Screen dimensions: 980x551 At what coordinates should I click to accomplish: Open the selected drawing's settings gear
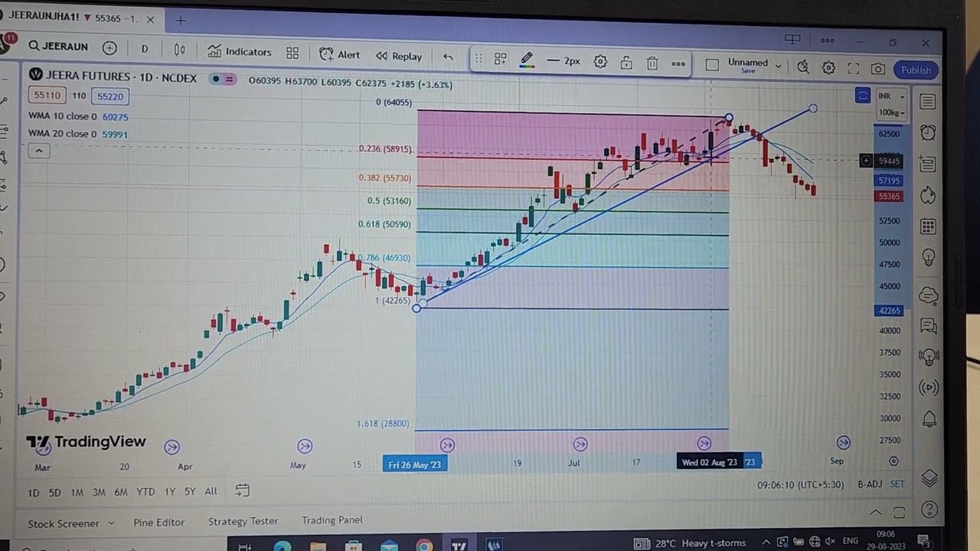[600, 62]
